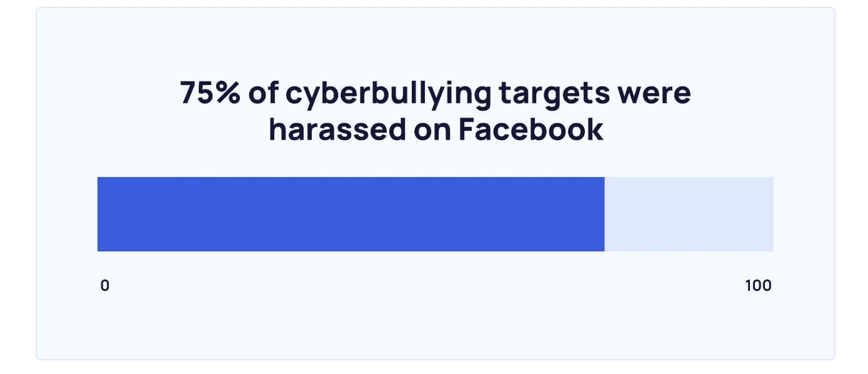Click the boundary where the blue bar ends

click(604, 214)
